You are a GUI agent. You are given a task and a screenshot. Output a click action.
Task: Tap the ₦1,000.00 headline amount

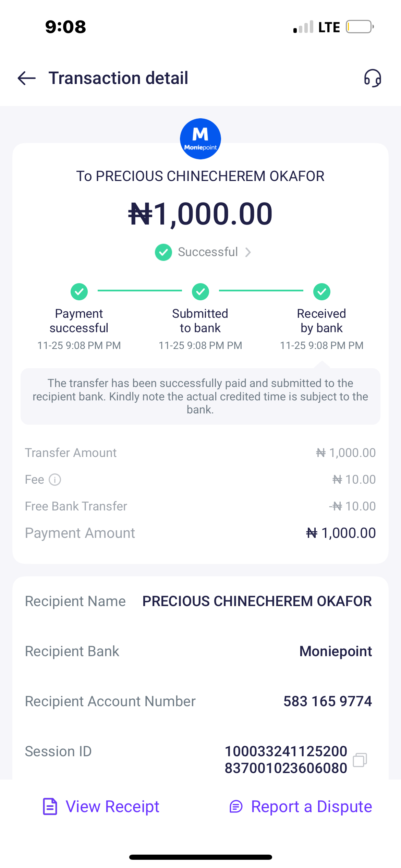point(200,214)
